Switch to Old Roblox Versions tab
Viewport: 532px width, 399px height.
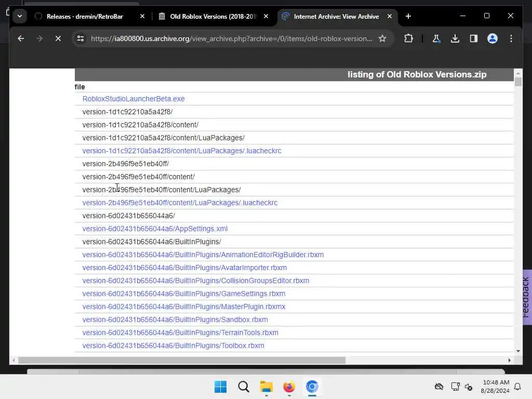tap(214, 16)
